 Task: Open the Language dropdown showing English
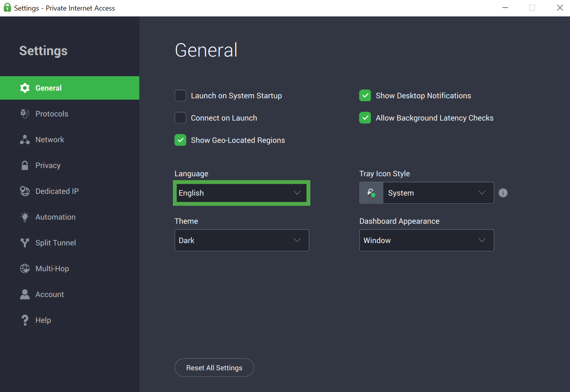[x=242, y=193]
